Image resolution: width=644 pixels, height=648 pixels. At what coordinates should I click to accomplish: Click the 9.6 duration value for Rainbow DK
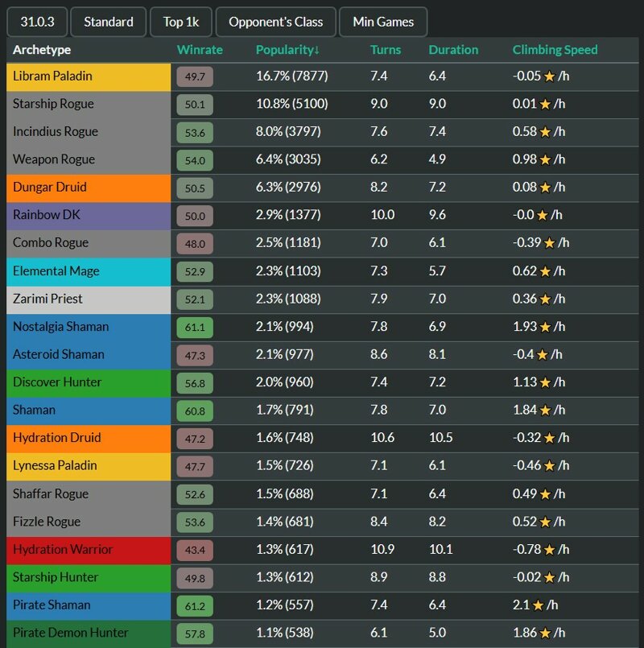pyautogui.click(x=437, y=215)
